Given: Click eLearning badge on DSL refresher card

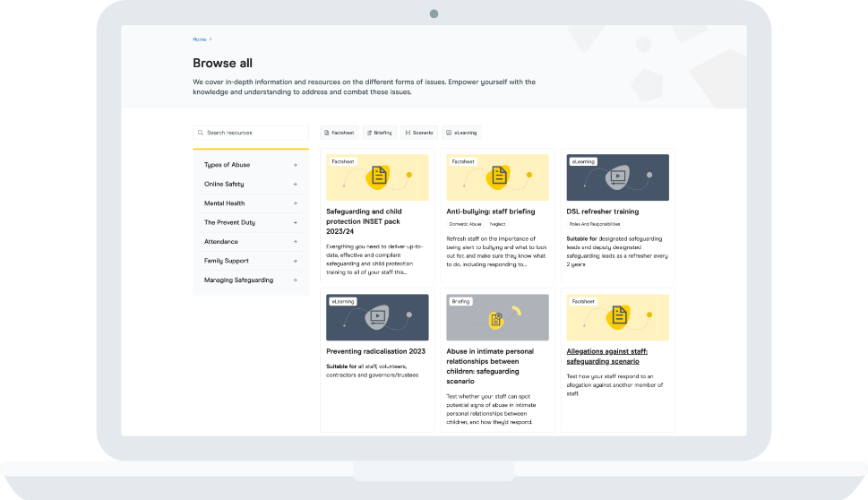Looking at the screenshot, I should 583,161.
